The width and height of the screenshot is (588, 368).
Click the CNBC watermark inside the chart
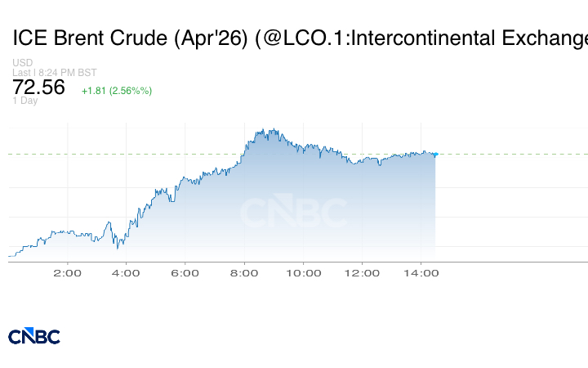point(292,213)
